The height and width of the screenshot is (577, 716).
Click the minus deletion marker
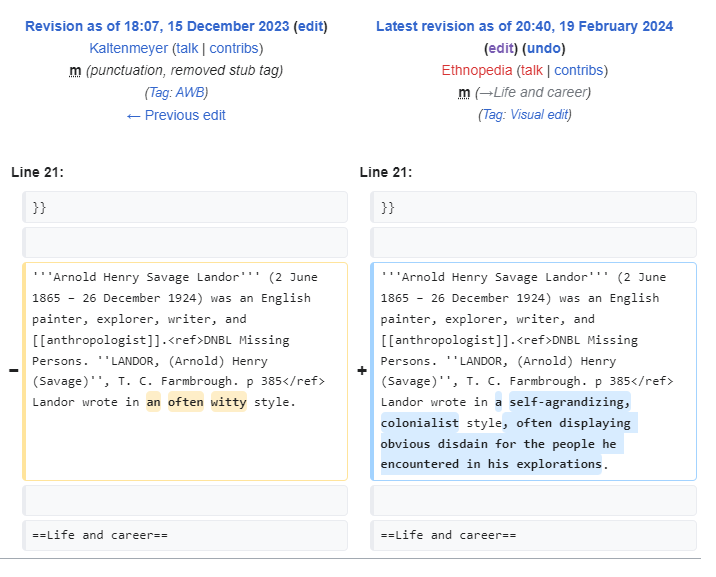(x=14, y=370)
